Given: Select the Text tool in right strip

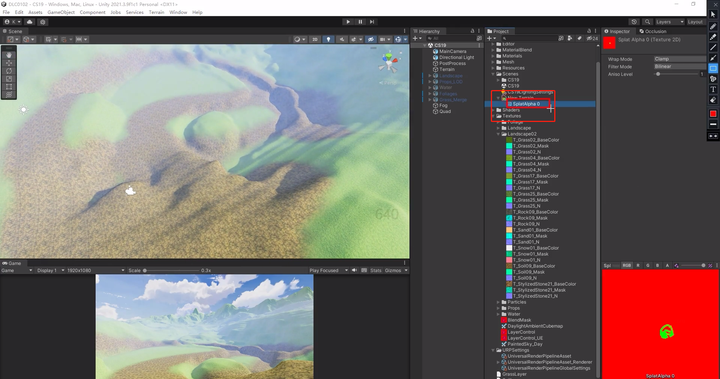Looking at the screenshot, I should (x=713, y=90).
